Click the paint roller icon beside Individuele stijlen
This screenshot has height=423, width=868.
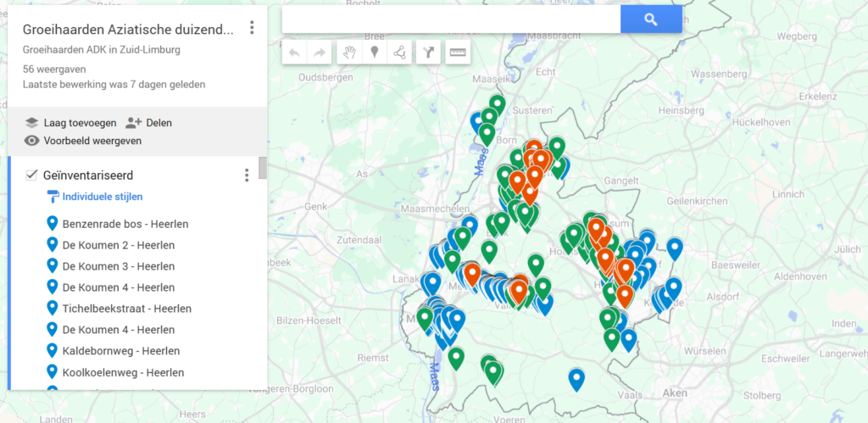[x=53, y=197]
